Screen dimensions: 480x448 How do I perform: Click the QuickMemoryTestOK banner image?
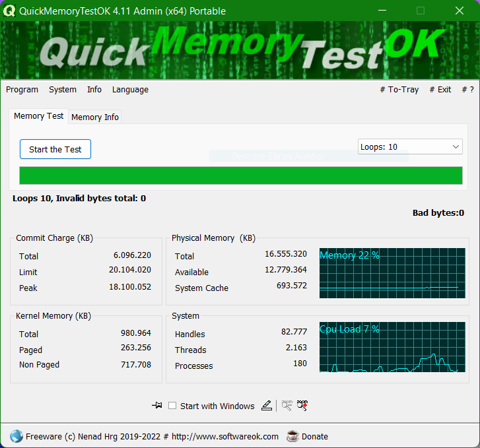click(x=240, y=50)
